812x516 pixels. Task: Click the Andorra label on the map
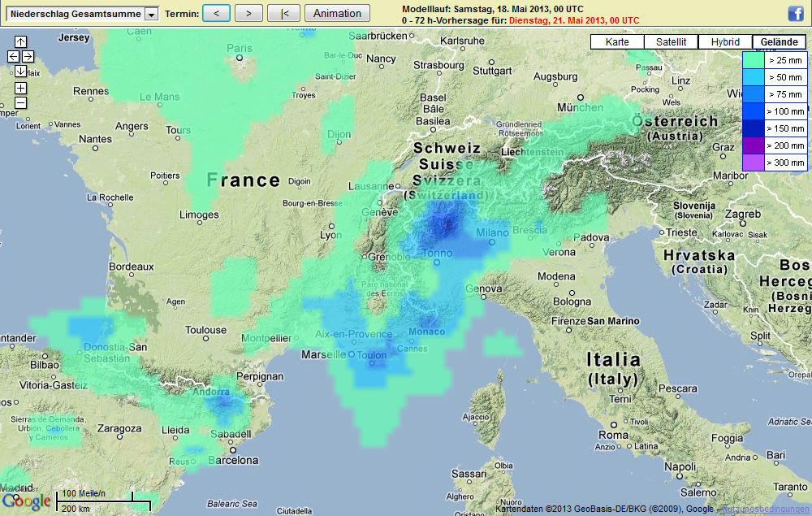point(211,392)
